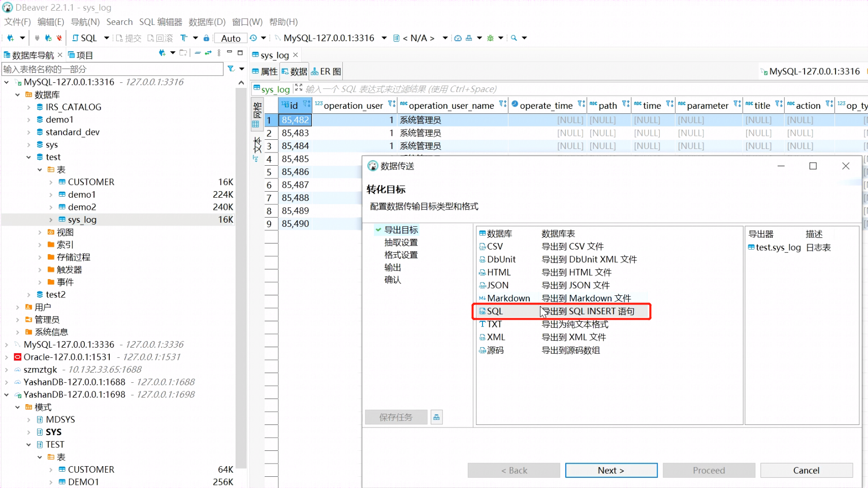Open the N/A active schema dropdown
The width and height of the screenshot is (868, 488).
pyautogui.click(x=445, y=38)
